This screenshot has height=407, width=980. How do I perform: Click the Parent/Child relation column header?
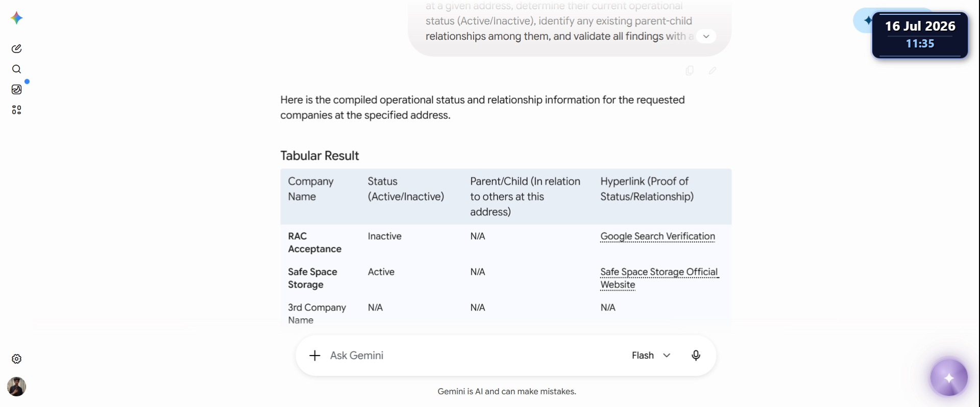[525, 196]
